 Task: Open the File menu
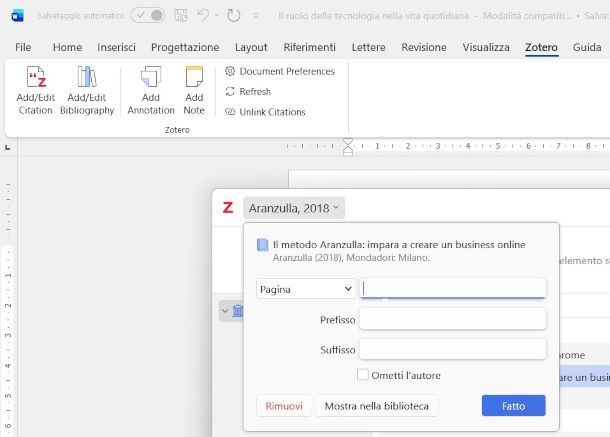(23, 47)
